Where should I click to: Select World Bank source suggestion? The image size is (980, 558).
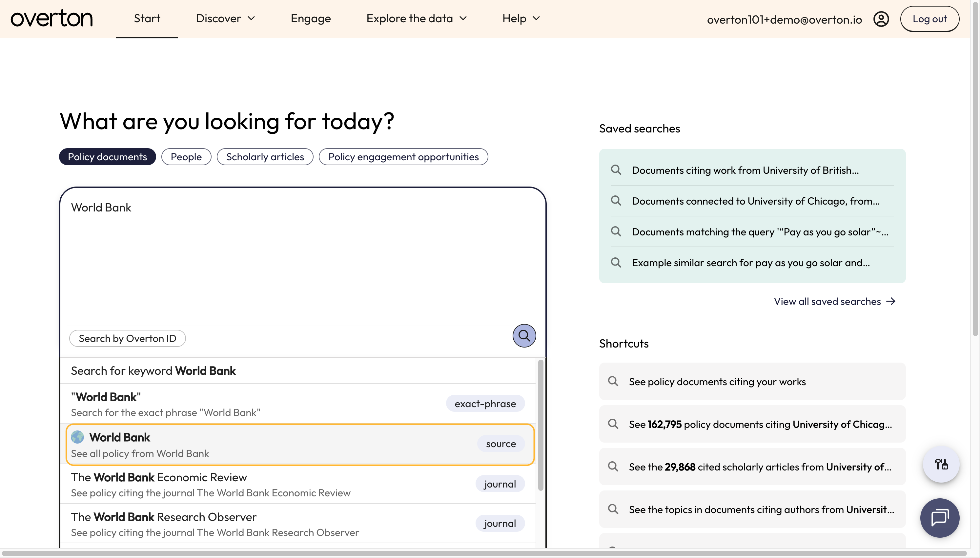(300, 445)
